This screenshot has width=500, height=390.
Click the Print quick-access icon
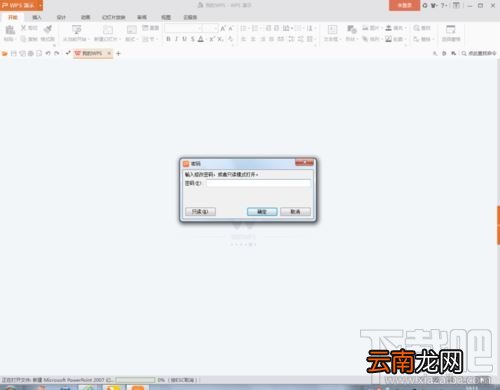tap(31, 53)
